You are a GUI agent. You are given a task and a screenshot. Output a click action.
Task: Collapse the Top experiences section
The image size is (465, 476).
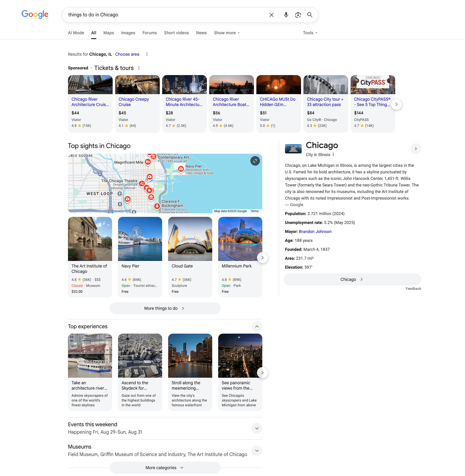click(x=257, y=326)
